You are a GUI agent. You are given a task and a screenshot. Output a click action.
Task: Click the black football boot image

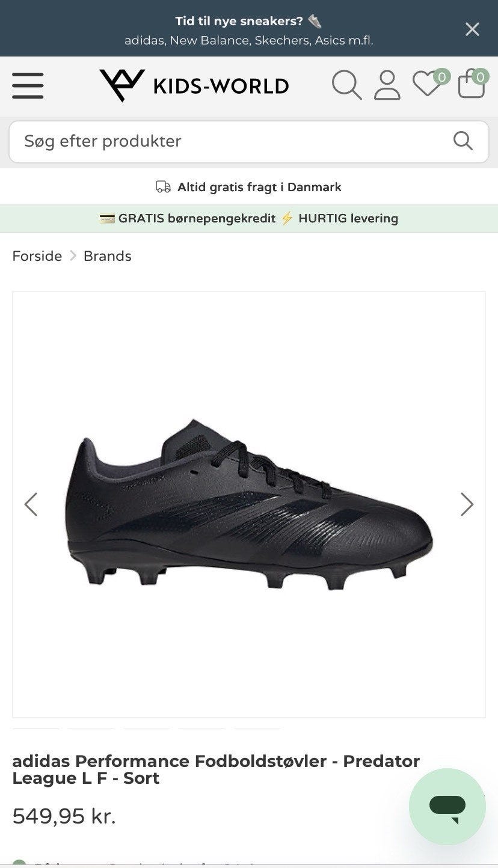(248, 504)
